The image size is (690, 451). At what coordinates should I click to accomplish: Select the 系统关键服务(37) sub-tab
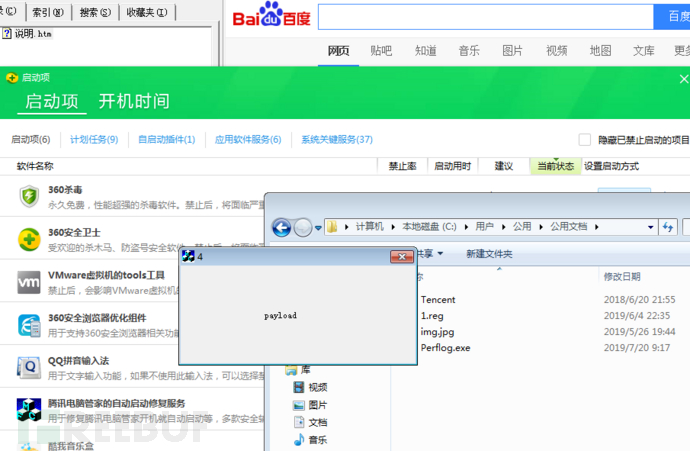click(337, 139)
